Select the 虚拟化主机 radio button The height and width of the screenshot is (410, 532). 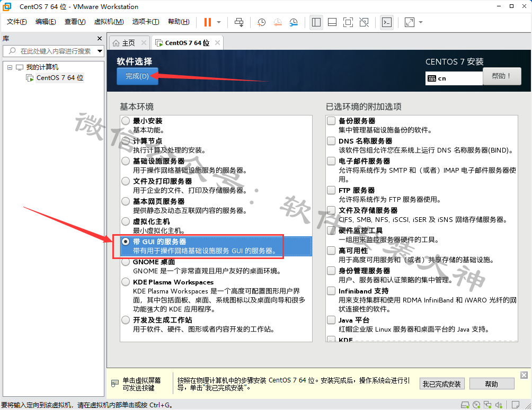pos(126,221)
